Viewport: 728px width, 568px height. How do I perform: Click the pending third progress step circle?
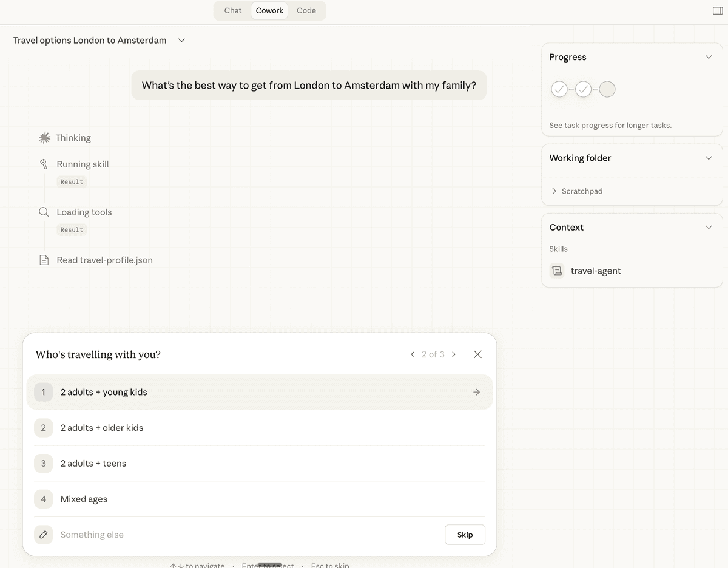click(607, 89)
